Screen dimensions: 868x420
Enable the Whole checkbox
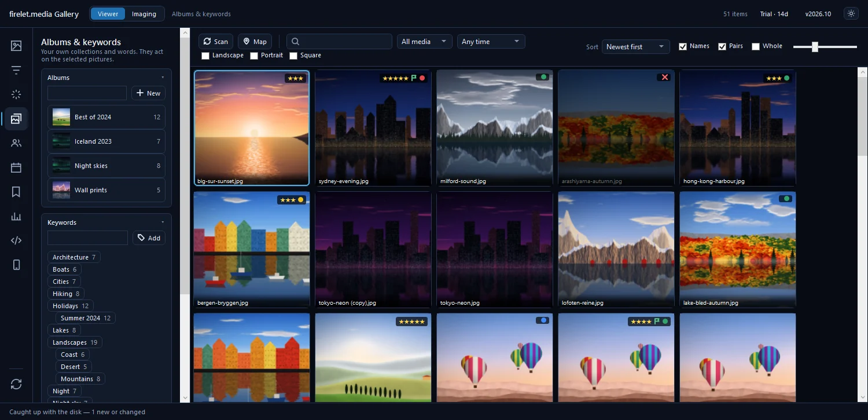point(756,46)
